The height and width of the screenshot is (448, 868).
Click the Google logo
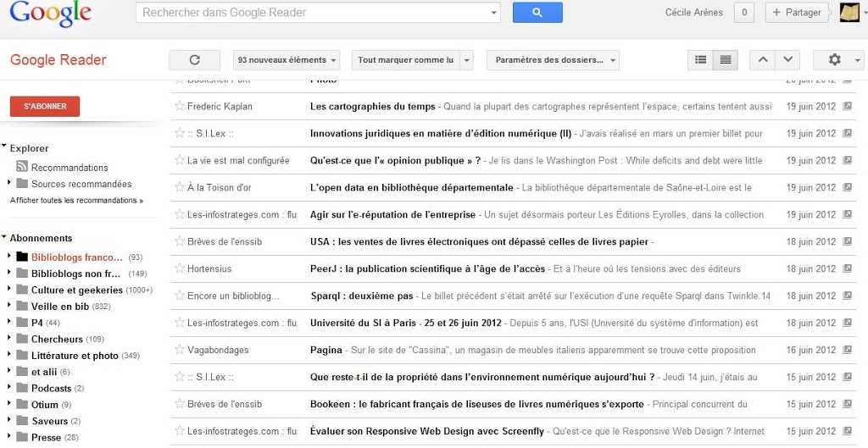point(50,14)
